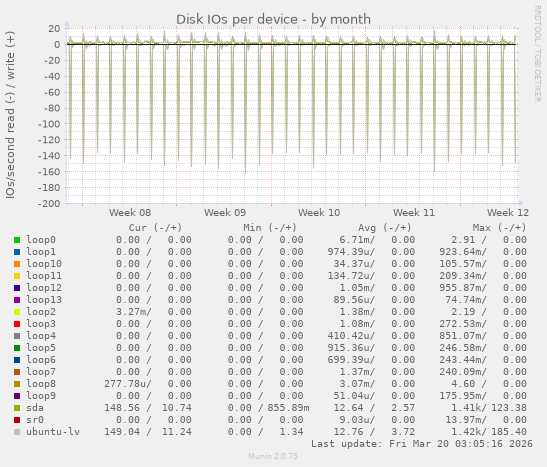Screen dimensions: 547x467
Task: Select the loop1 legend label
Action: click(x=41, y=252)
